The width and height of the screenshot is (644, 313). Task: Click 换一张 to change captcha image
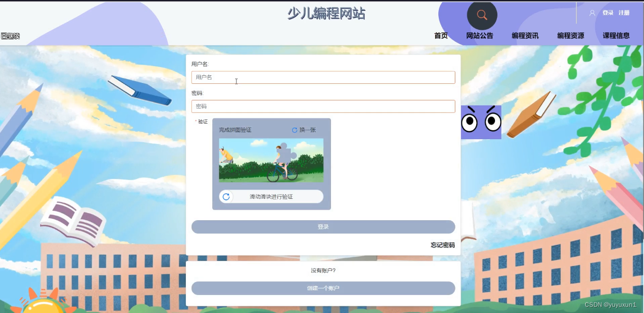pyautogui.click(x=307, y=130)
